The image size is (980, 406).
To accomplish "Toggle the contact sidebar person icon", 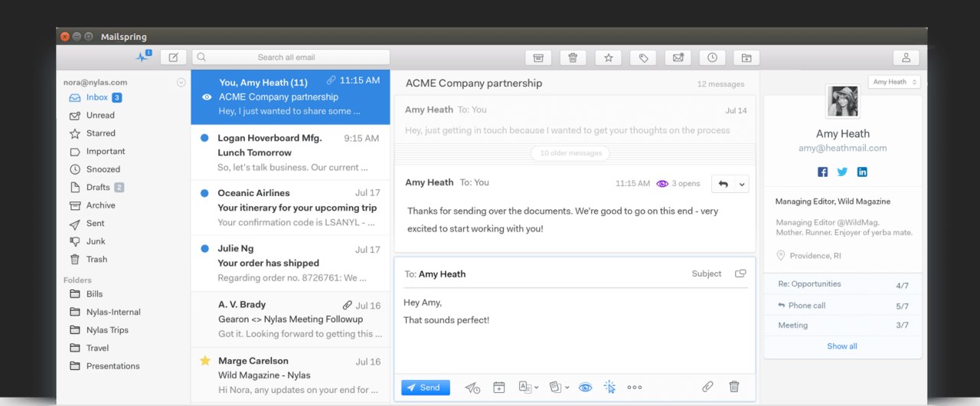I will pyautogui.click(x=906, y=57).
